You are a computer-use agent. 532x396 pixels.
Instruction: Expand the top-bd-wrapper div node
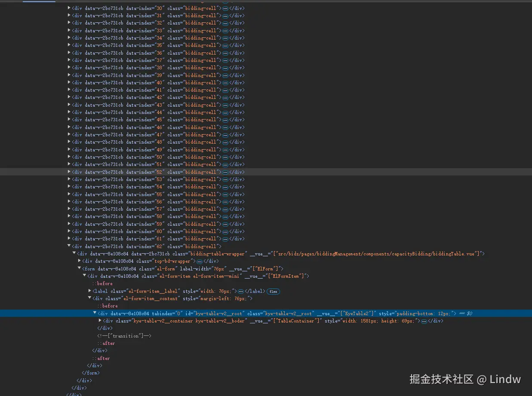[x=80, y=261]
